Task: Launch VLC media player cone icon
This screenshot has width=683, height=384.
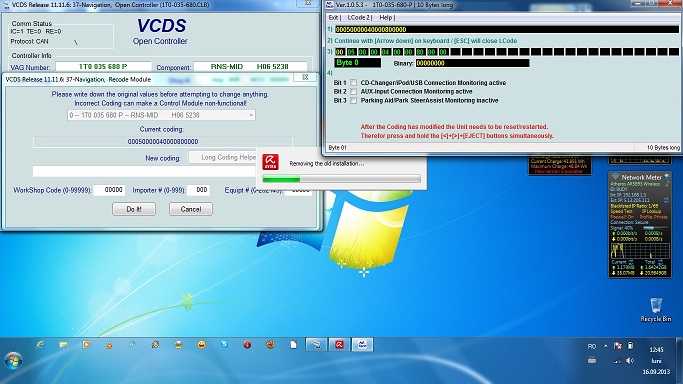Action: tap(109, 344)
